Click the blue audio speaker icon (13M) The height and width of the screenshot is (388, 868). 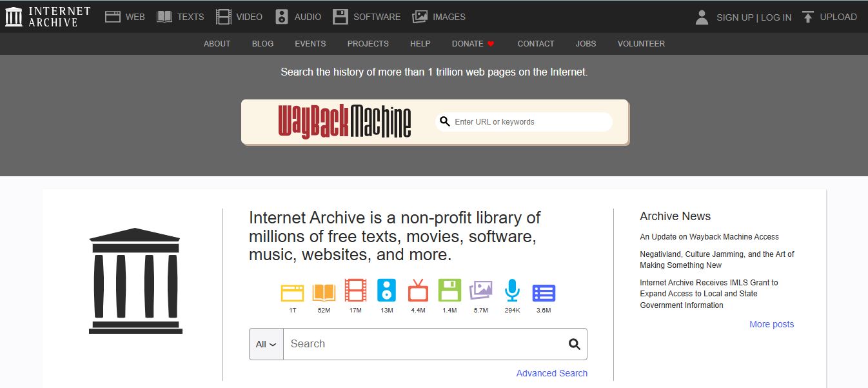(x=386, y=291)
